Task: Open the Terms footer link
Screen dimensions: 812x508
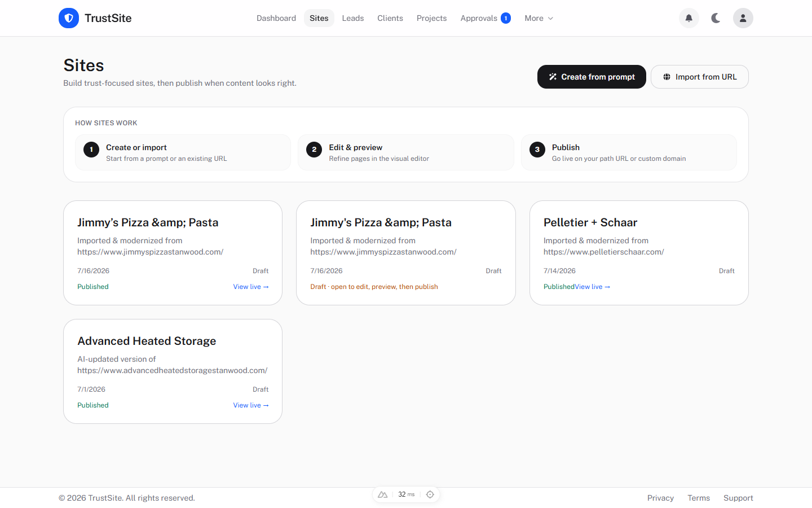Action: click(x=699, y=498)
